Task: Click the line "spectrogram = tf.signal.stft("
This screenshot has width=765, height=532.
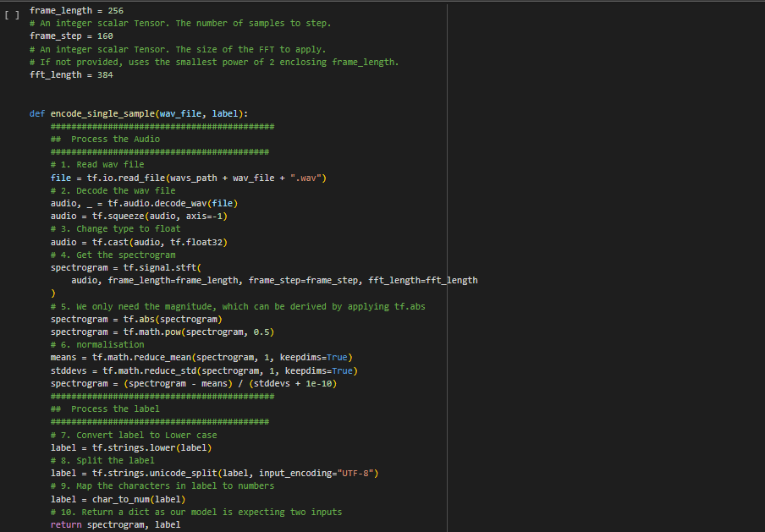Action: [x=126, y=268]
